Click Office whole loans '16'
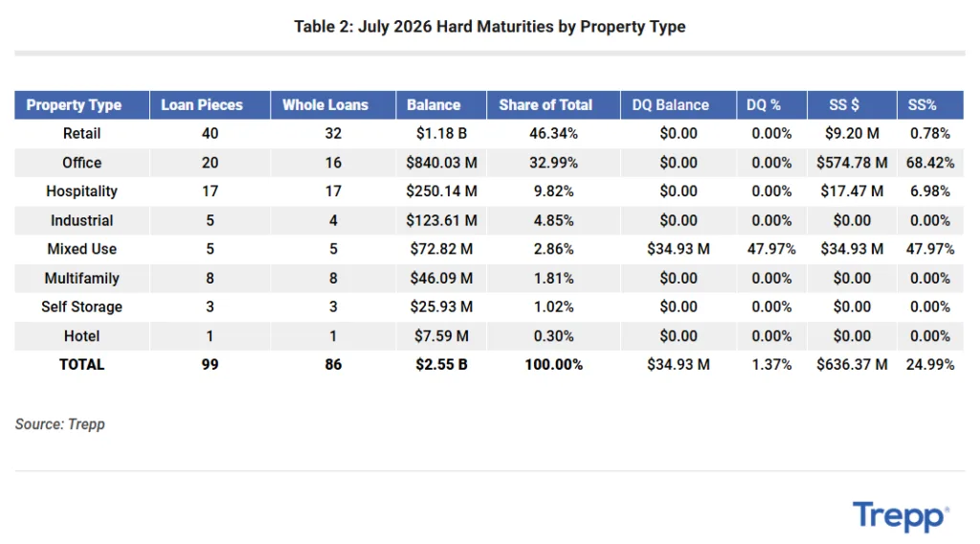The width and height of the screenshot is (980, 544). point(333,163)
